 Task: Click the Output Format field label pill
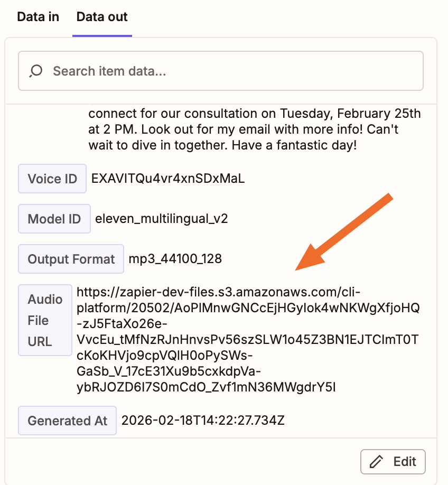coord(71,259)
